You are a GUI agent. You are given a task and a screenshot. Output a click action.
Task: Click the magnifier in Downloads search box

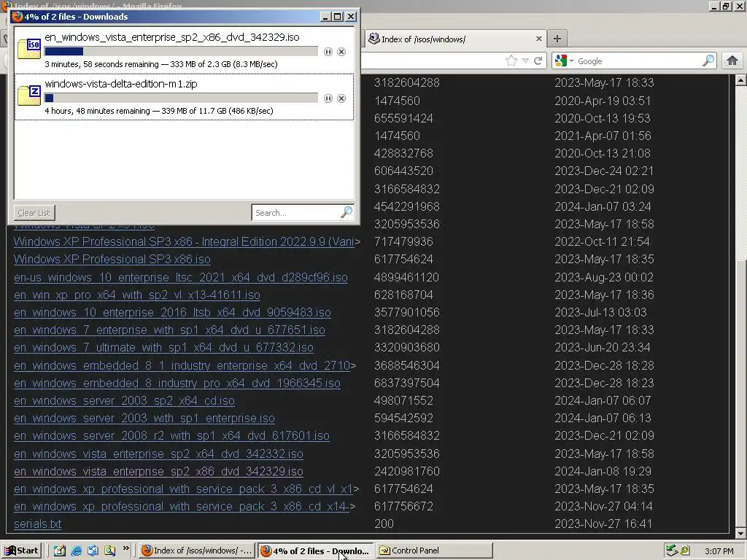click(x=347, y=212)
